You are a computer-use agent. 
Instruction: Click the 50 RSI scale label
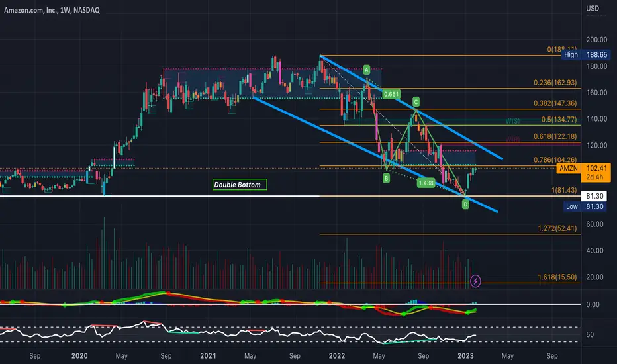590,334
